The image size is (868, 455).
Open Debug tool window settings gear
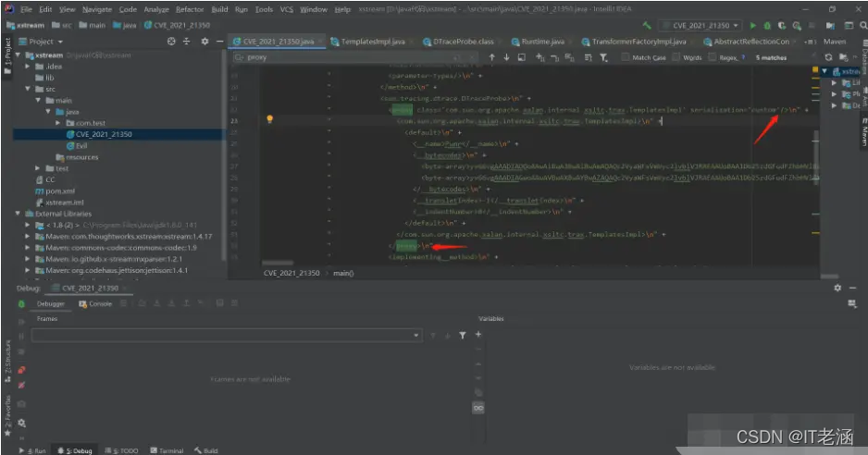pos(837,288)
